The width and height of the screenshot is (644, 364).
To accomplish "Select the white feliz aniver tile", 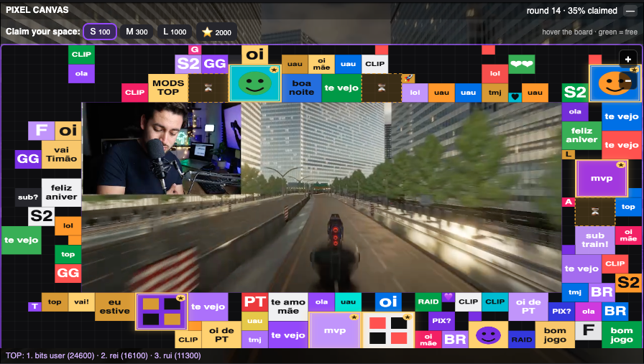I will pyautogui.click(x=61, y=192).
